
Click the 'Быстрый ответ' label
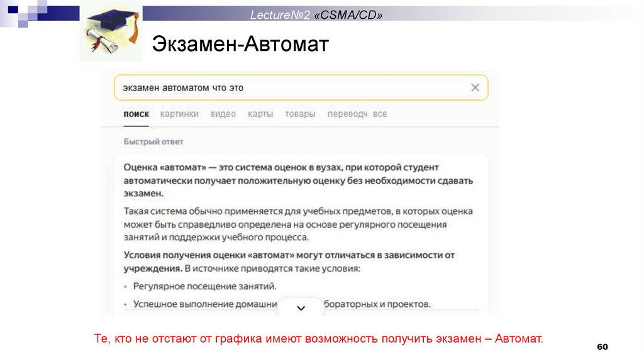(153, 142)
